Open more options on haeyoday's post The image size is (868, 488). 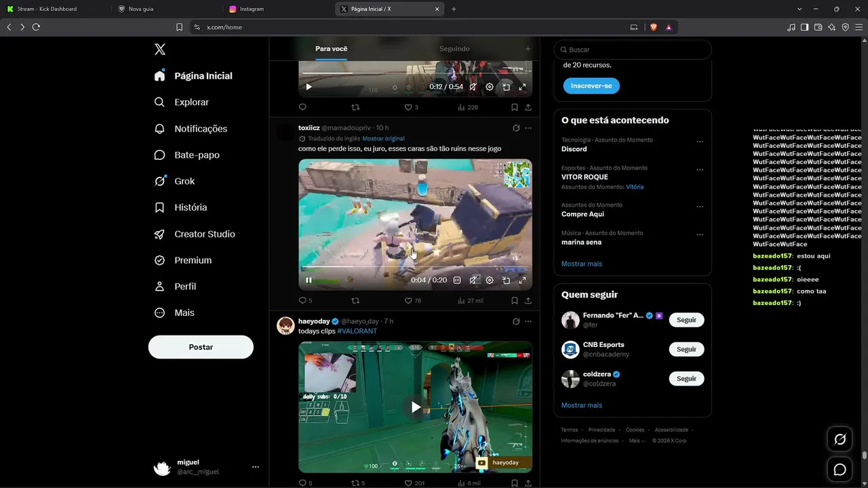pyautogui.click(x=528, y=321)
